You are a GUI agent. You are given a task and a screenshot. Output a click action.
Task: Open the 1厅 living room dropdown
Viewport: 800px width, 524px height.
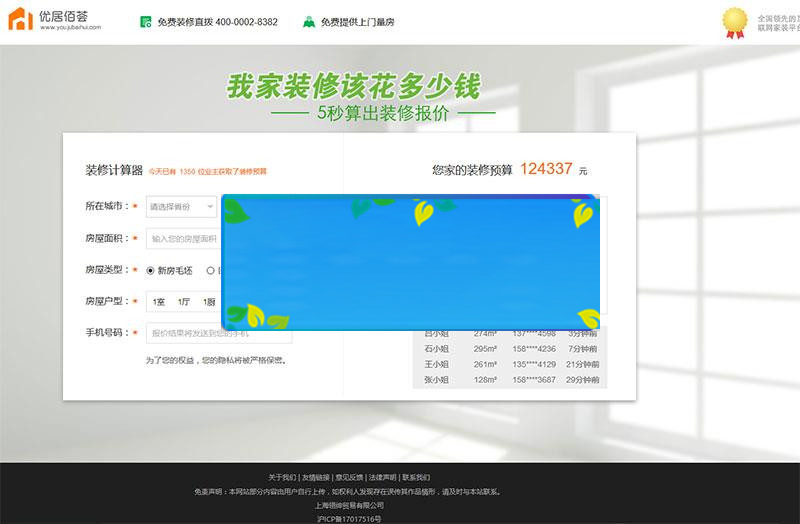coord(184,302)
